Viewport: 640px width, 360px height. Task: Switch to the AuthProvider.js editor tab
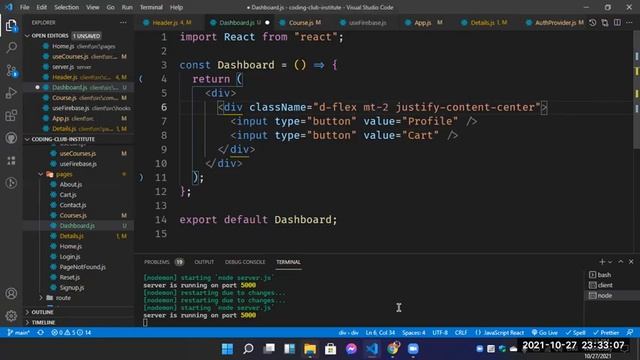pos(554,22)
